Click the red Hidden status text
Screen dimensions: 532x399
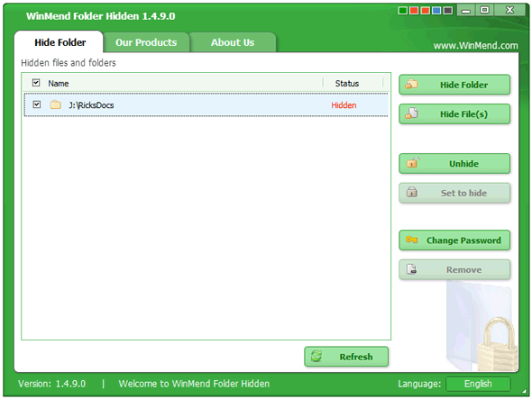pyautogui.click(x=344, y=105)
